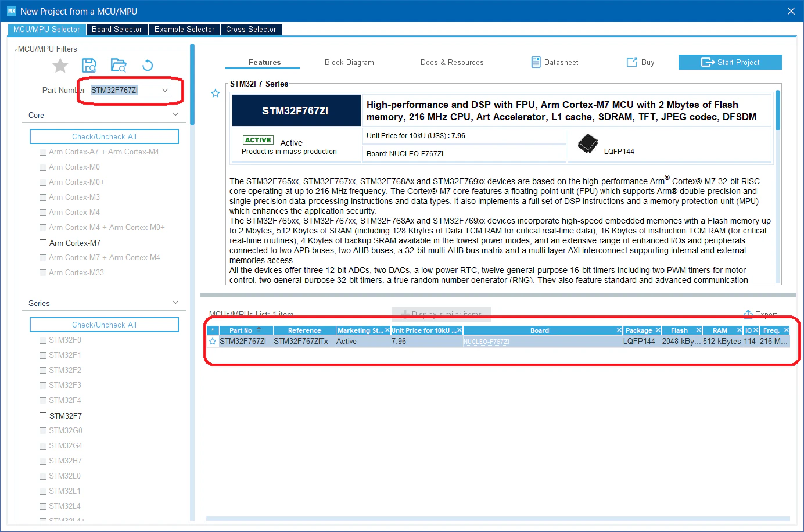Click the load search folder icon
The width and height of the screenshot is (804, 532).
[x=119, y=65]
